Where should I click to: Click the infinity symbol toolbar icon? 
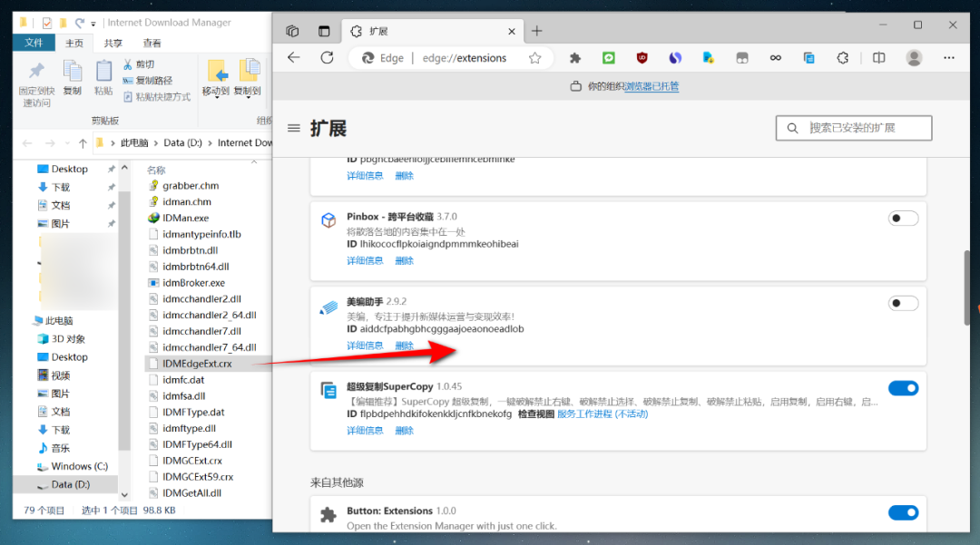coord(776,58)
